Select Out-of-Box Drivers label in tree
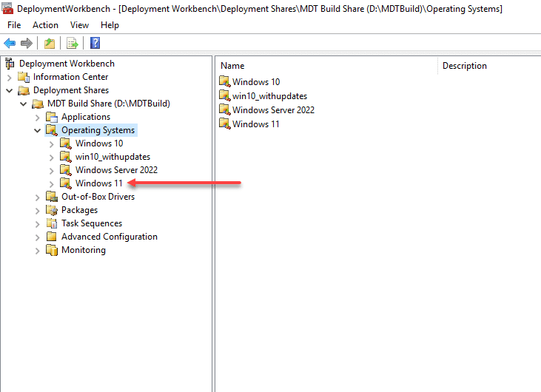Viewport: 541px width, 392px height. point(98,197)
